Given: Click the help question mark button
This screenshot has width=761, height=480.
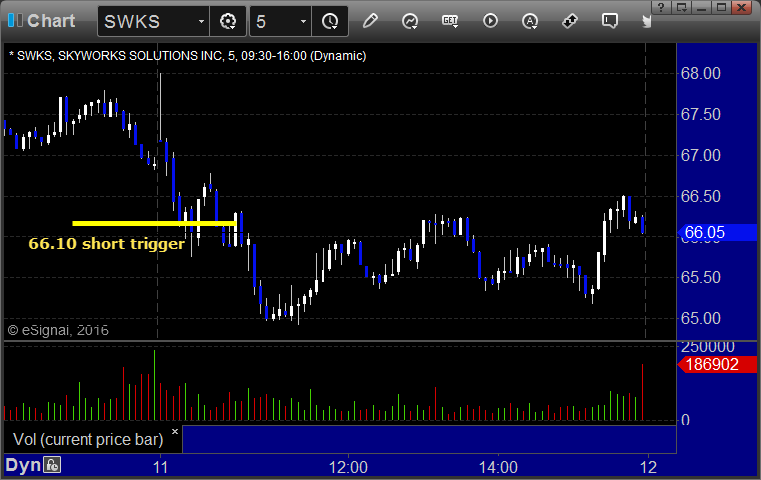Looking at the screenshot, I should tap(661, 8).
